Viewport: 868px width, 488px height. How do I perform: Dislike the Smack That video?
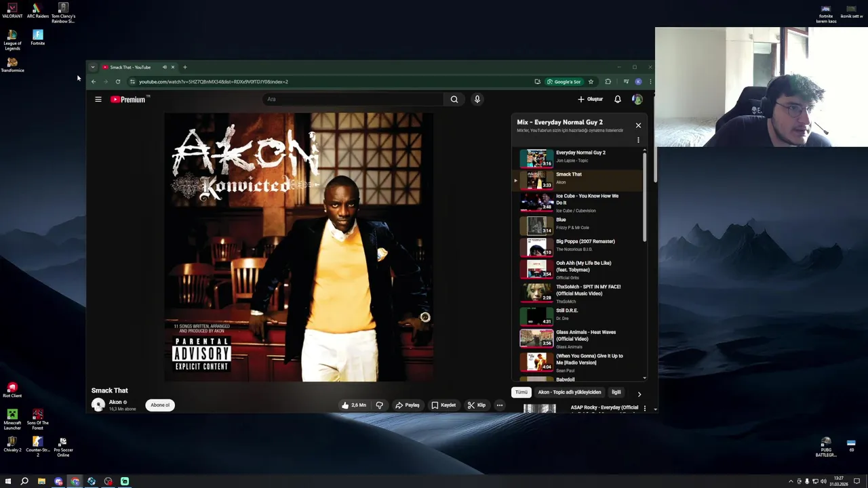[380, 405]
